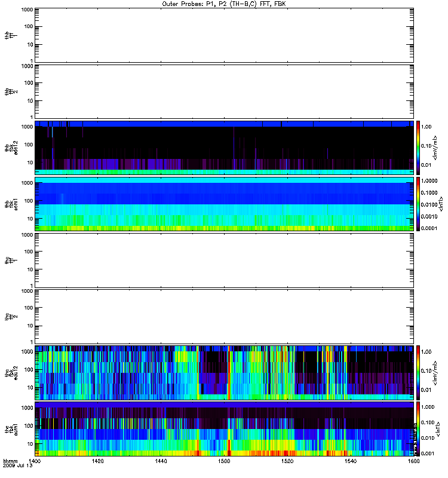
Task: Click the '1.0000' tick on thb scm1 color bar
Action: click(x=429, y=181)
